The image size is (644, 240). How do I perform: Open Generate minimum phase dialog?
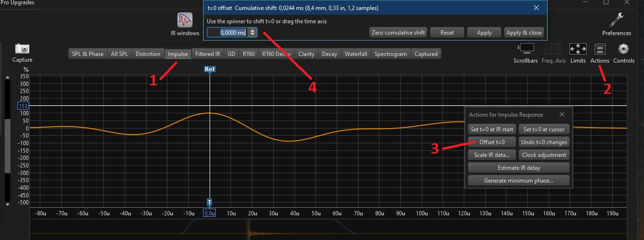pyautogui.click(x=518, y=181)
